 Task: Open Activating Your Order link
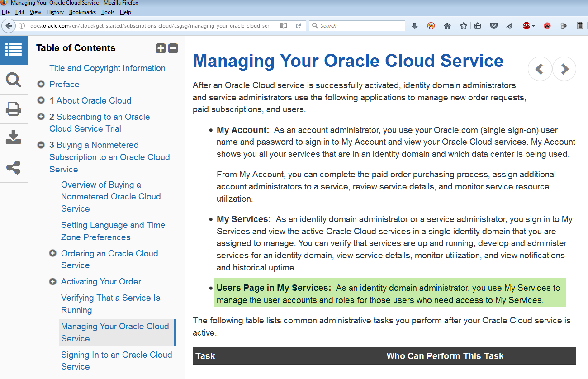tap(101, 282)
